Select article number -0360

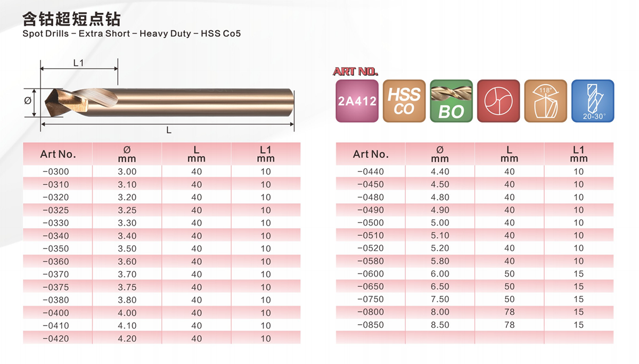(55, 261)
